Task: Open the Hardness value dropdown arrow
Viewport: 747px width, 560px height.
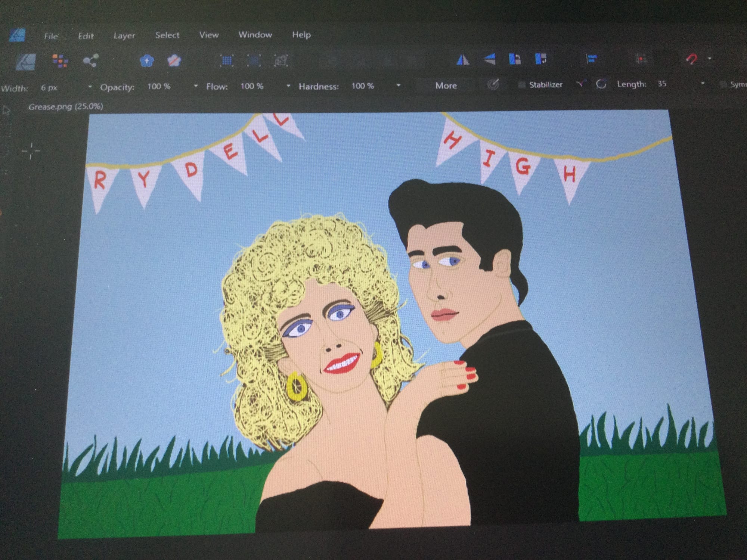Action: click(398, 85)
